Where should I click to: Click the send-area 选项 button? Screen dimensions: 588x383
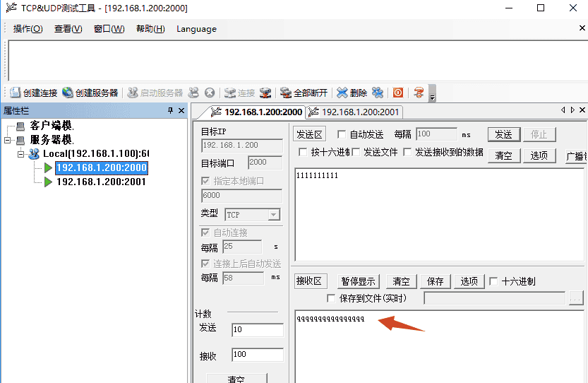pyautogui.click(x=539, y=155)
